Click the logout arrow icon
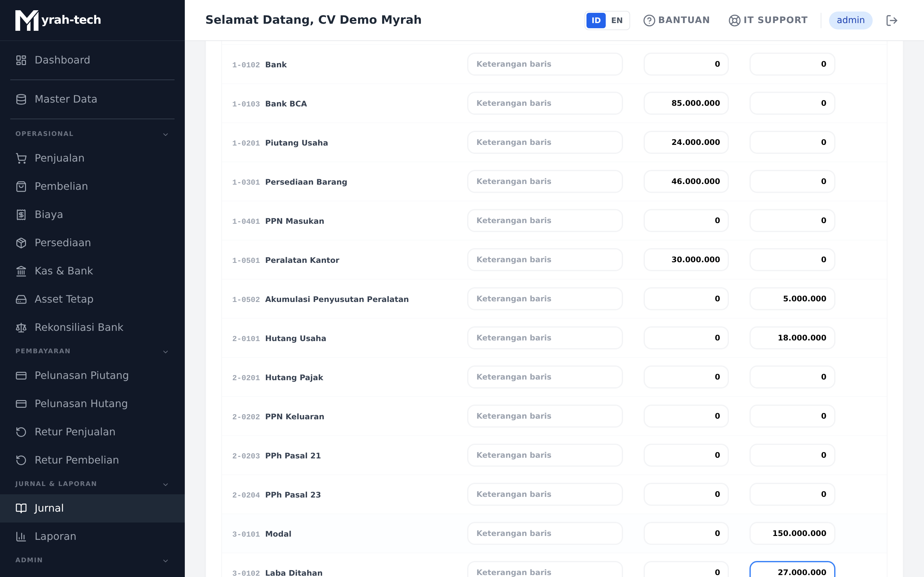 tap(892, 20)
